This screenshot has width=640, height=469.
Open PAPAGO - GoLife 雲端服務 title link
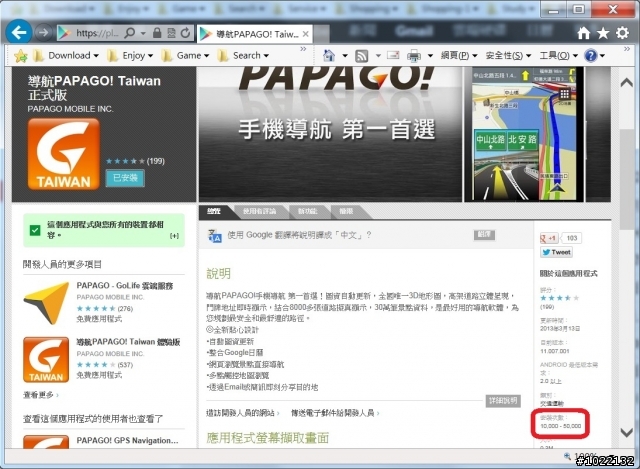125,286
